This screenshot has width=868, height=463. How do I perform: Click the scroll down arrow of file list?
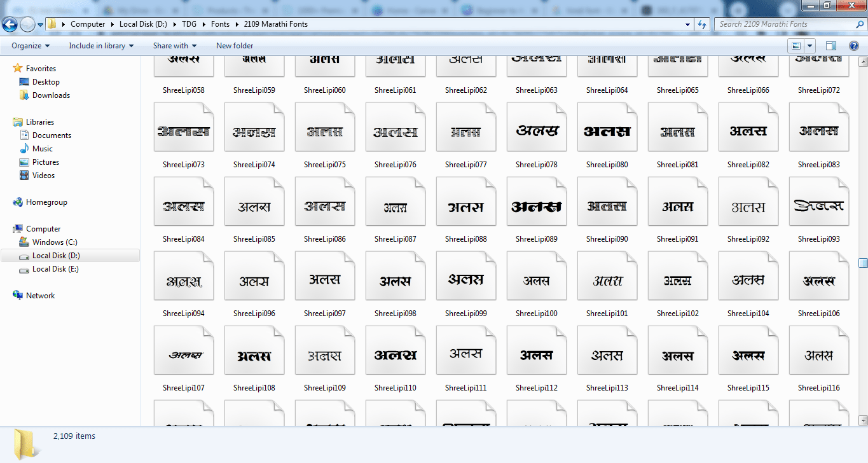pyautogui.click(x=863, y=420)
